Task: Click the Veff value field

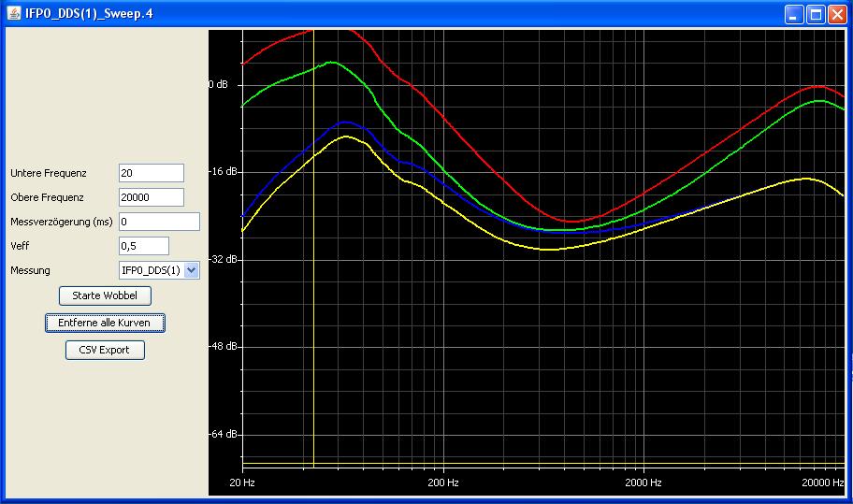Action: click(144, 246)
